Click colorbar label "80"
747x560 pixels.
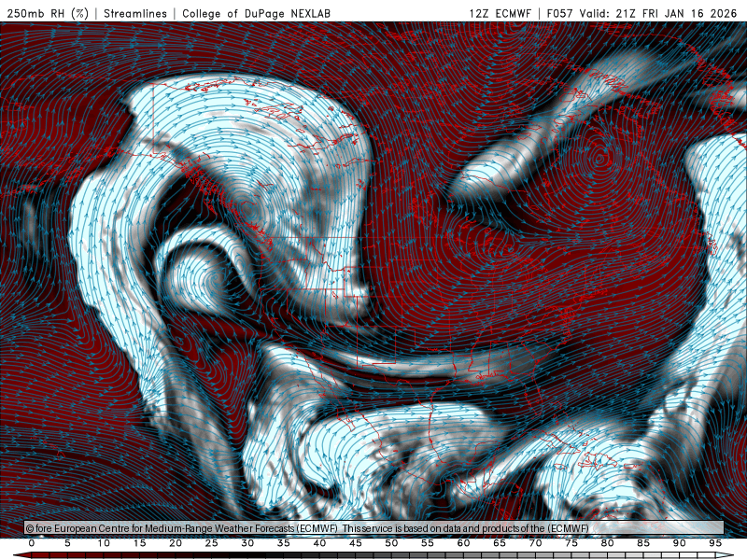coord(608,543)
